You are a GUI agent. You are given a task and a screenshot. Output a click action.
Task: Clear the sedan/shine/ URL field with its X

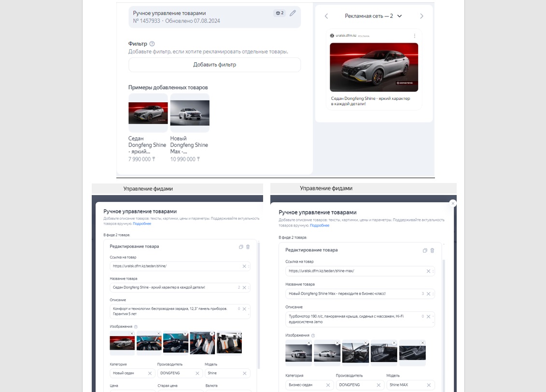pos(244,266)
